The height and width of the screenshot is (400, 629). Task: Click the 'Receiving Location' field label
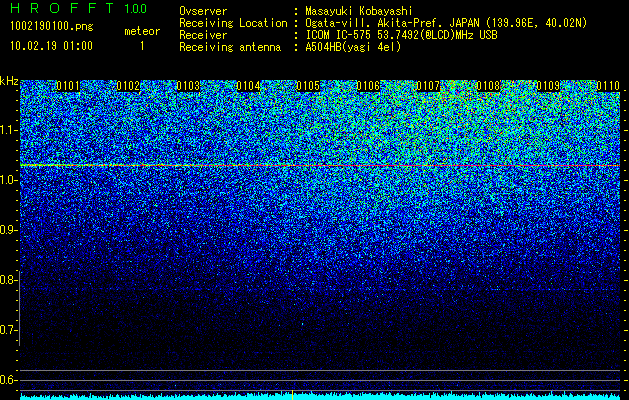233,23
